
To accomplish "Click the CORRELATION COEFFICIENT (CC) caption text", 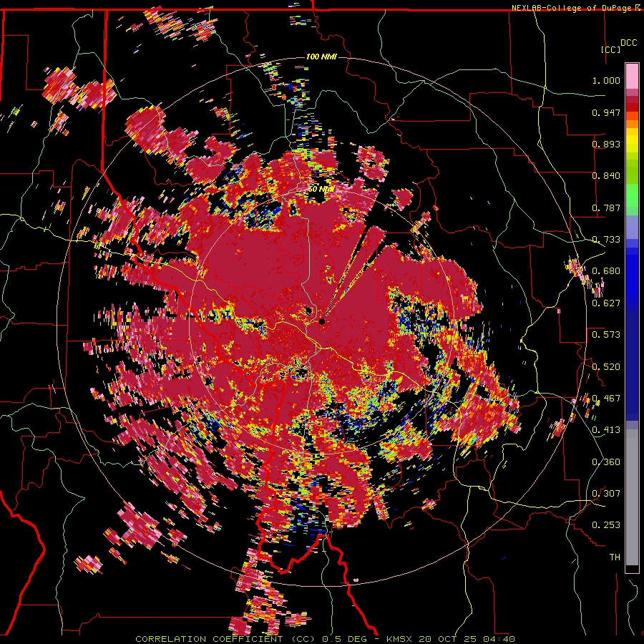I will click(x=225, y=639).
